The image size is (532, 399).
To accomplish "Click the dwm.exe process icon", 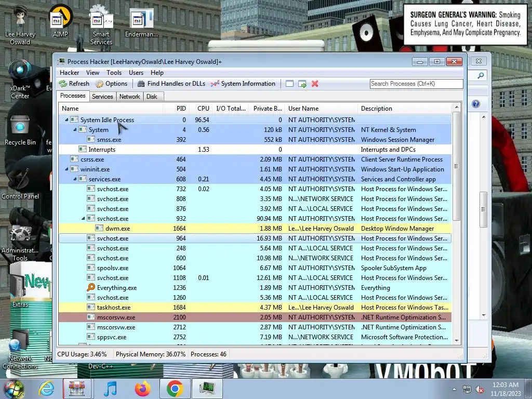I will click(x=99, y=229).
